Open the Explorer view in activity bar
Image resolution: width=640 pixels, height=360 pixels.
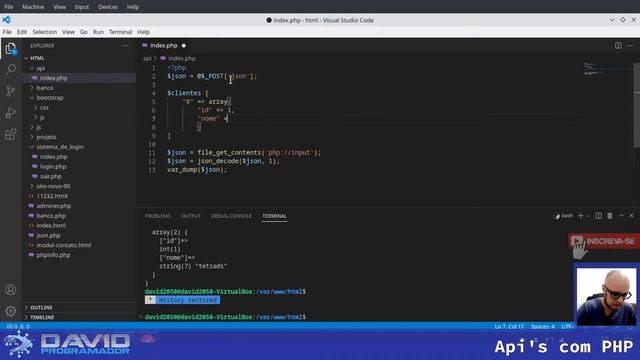click(11, 49)
